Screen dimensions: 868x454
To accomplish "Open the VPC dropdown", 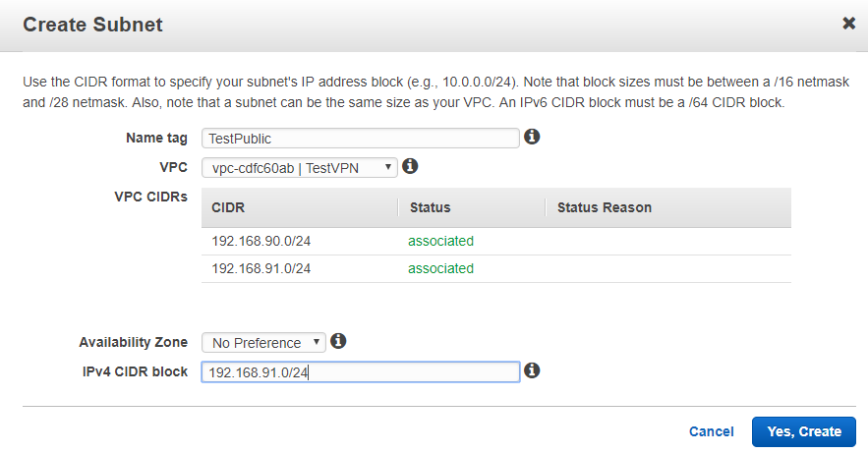I will pyautogui.click(x=299, y=168).
